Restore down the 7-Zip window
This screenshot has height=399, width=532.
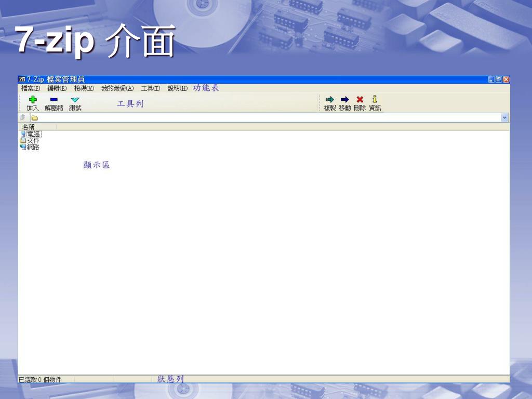tap(498, 79)
